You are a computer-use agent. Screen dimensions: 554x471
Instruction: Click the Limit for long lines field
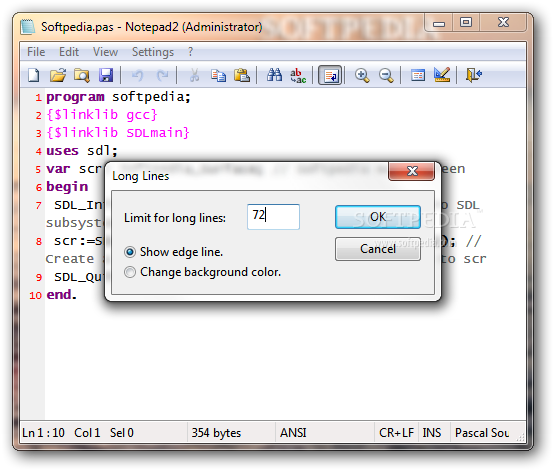pos(273,217)
